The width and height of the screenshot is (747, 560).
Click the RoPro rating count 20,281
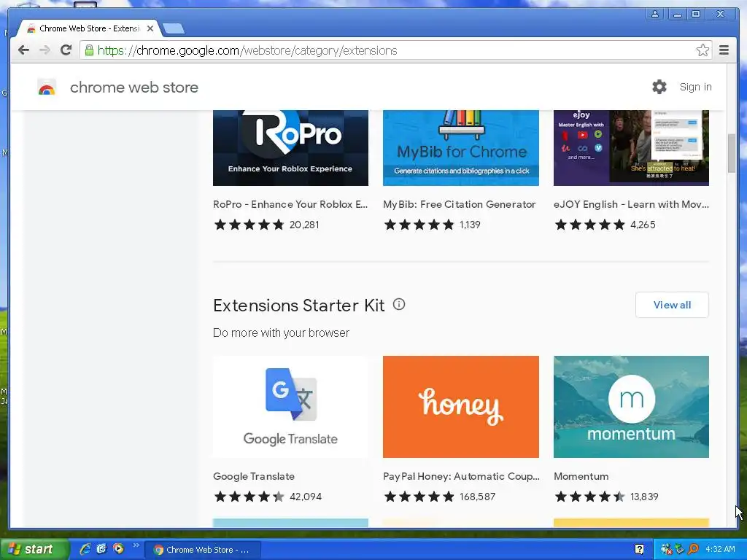pyautogui.click(x=304, y=225)
